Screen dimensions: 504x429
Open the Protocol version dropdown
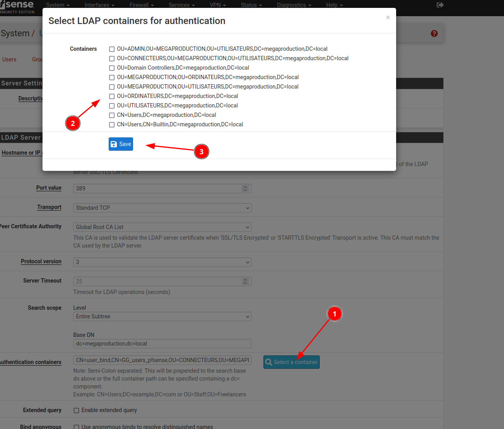[162, 262]
